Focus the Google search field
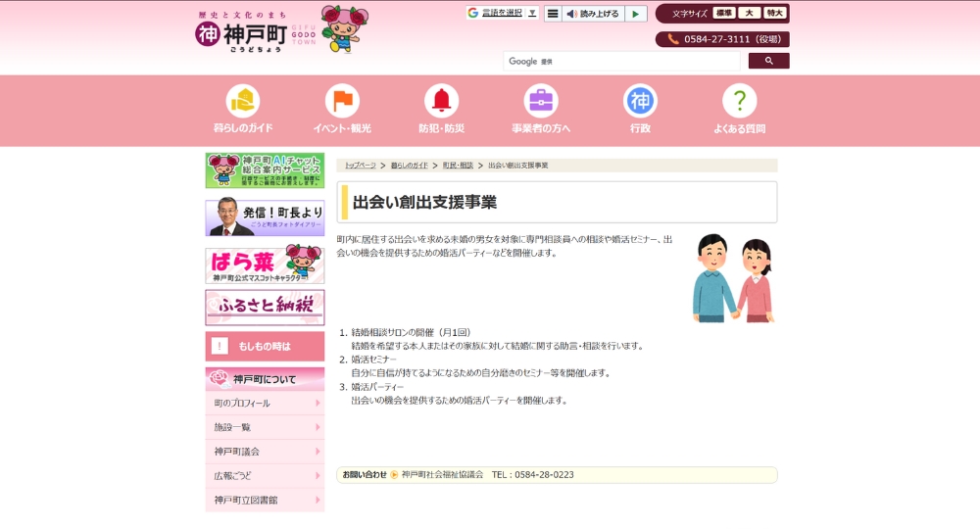 coord(622,61)
